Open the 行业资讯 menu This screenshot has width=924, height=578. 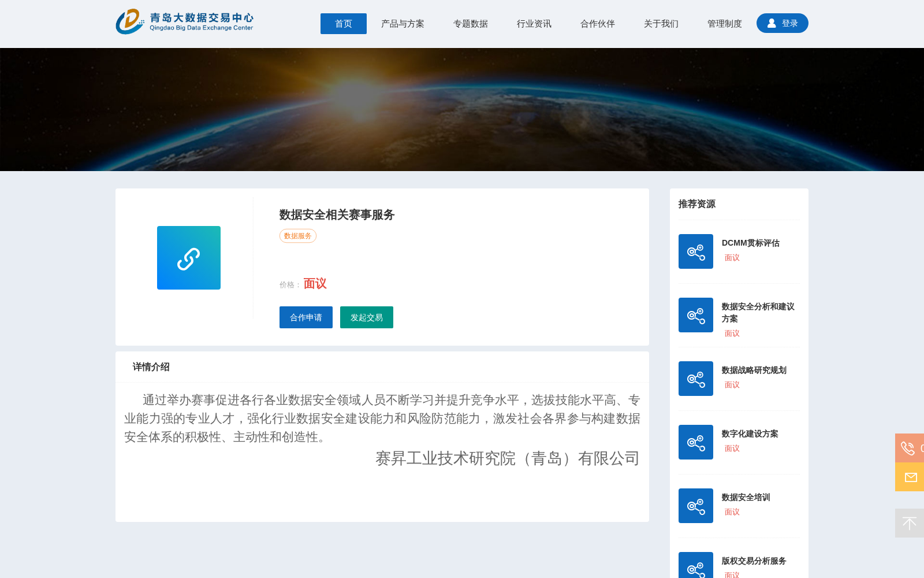[534, 24]
